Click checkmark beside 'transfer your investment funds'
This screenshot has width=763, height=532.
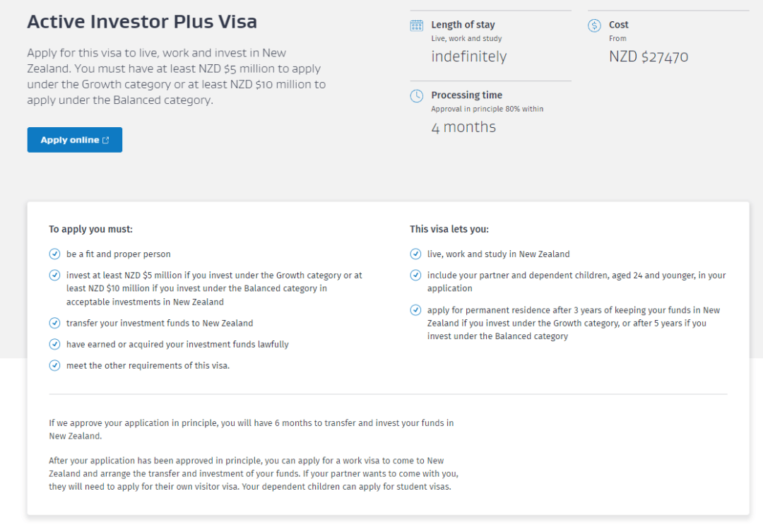click(x=54, y=323)
